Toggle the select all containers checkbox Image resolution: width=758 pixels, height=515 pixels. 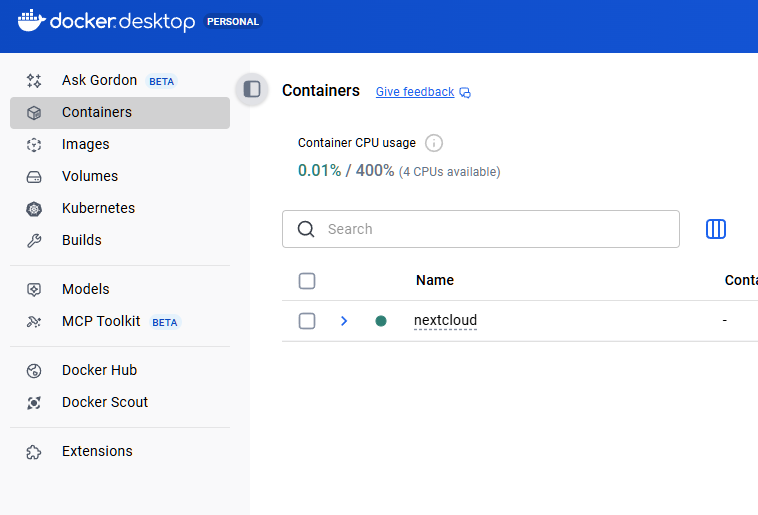[x=307, y=281]
